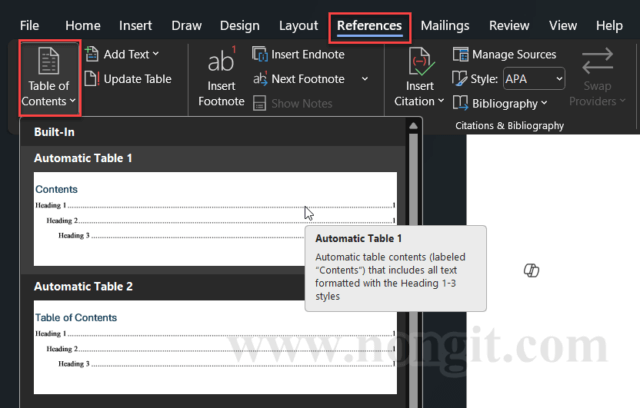Click the Show Notes icon
640x408 pixels.
click(260, 103)
